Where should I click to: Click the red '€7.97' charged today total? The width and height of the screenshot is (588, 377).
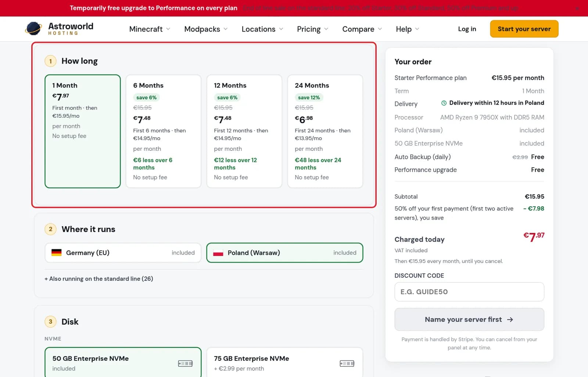534,236
